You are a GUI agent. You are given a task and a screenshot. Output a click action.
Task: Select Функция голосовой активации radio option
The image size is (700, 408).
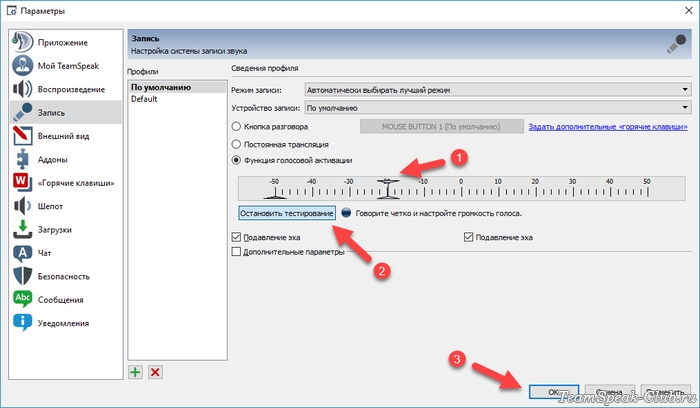pos(236,160)
